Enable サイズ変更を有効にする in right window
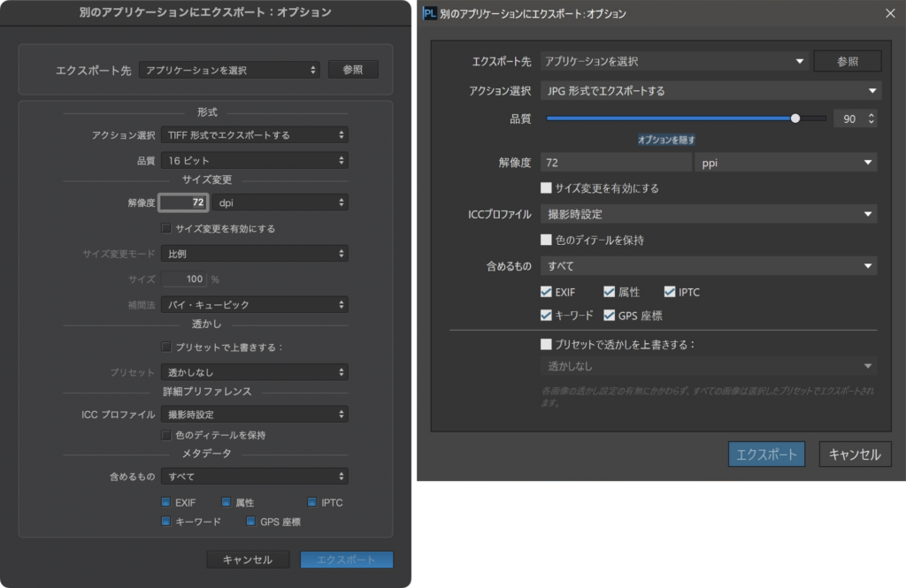This screenshot has width=906, height=588. tap(546, 187)
